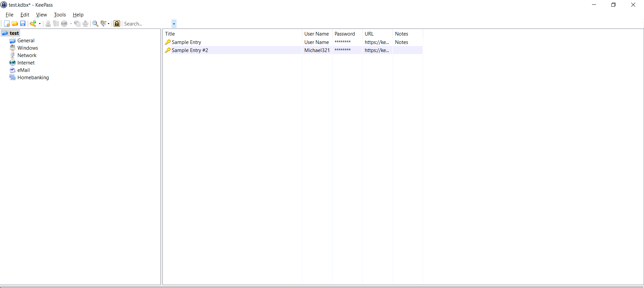Expand the Open URL dropdown arrow

click(71, 23)
